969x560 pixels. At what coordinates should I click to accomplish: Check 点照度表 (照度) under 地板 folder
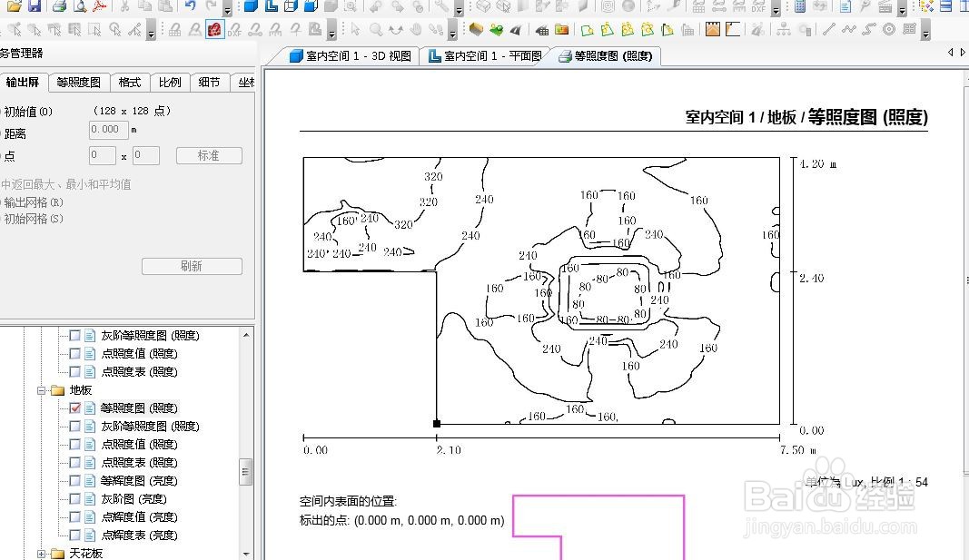click(75, 463)
